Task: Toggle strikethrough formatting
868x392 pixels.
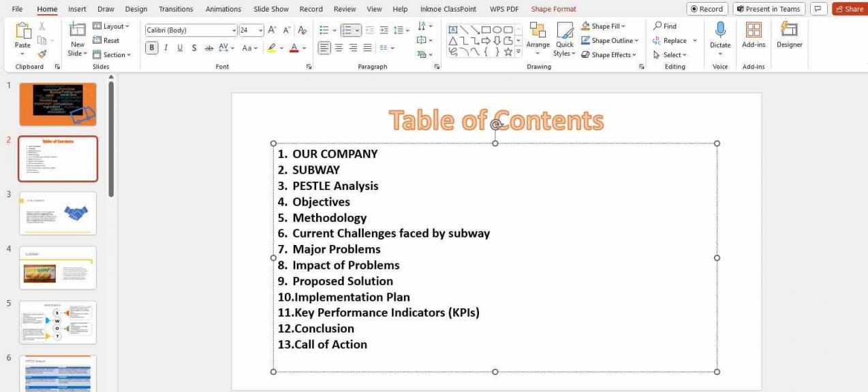Action: (208, 48)
